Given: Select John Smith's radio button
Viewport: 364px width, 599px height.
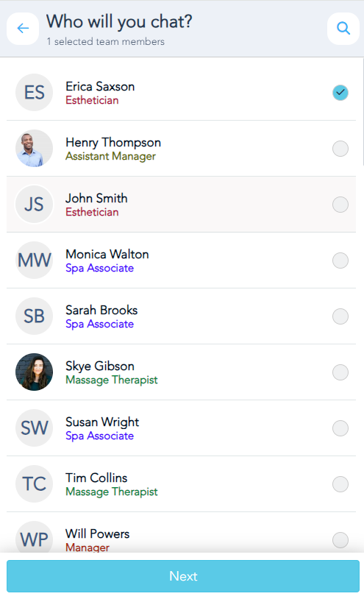Looking at the screenshot, I should pos(340,205).
